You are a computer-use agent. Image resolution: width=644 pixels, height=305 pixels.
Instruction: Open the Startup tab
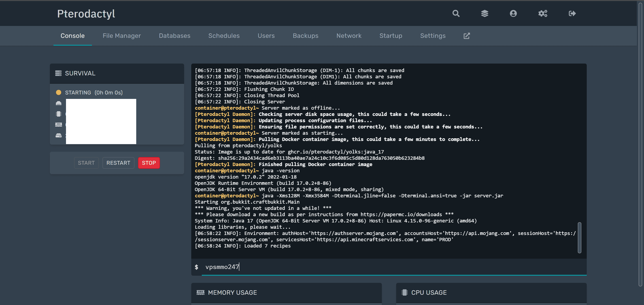[x=391, y=36]
